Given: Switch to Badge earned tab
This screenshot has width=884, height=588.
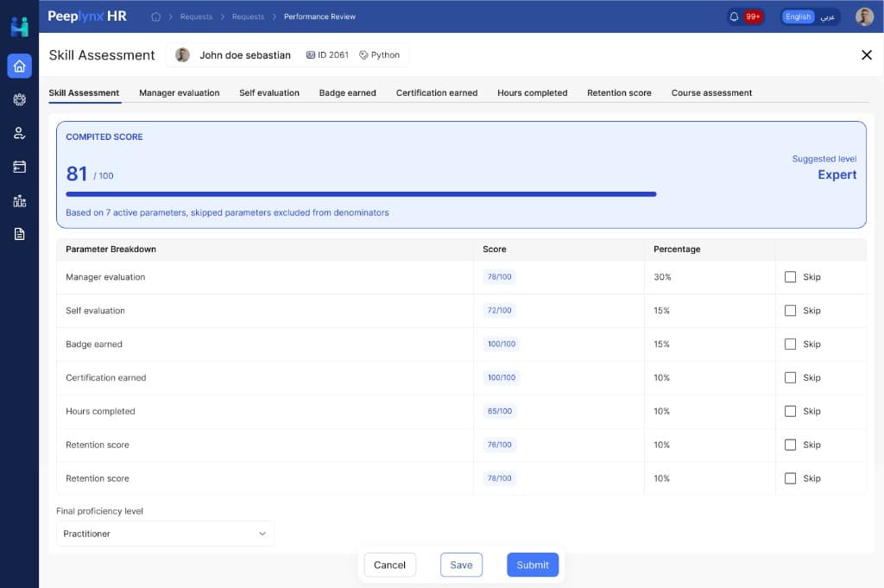Looking at the screenshot, I should pos(347,93).
